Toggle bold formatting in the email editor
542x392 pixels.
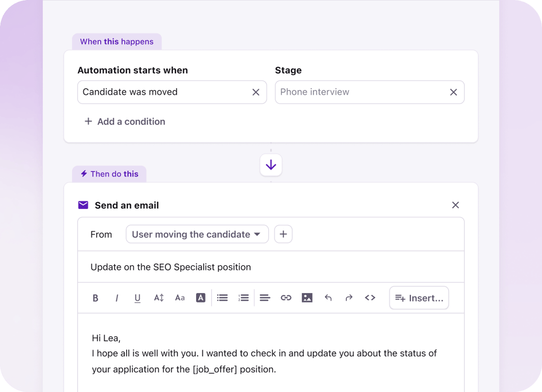[96, 297]
